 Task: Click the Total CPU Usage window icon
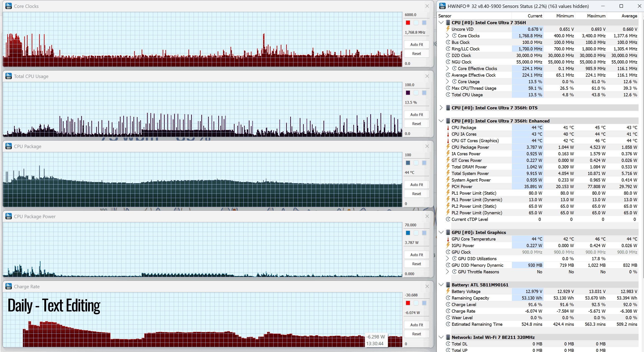click(x=9, y=76)
